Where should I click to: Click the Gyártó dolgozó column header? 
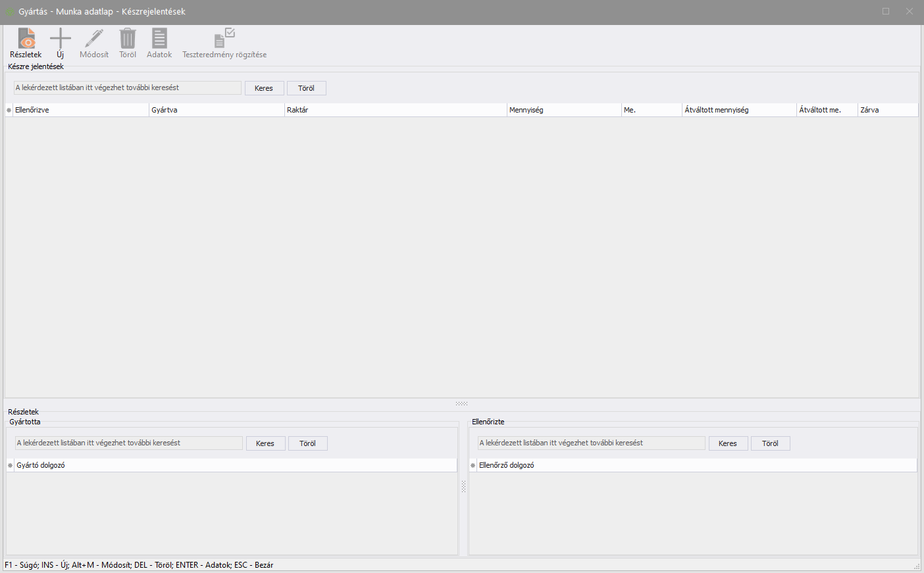tap(235, 466)
